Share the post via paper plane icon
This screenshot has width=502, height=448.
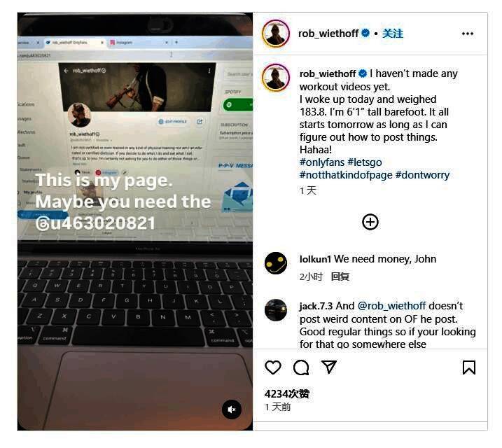click(x=329, y=367)
